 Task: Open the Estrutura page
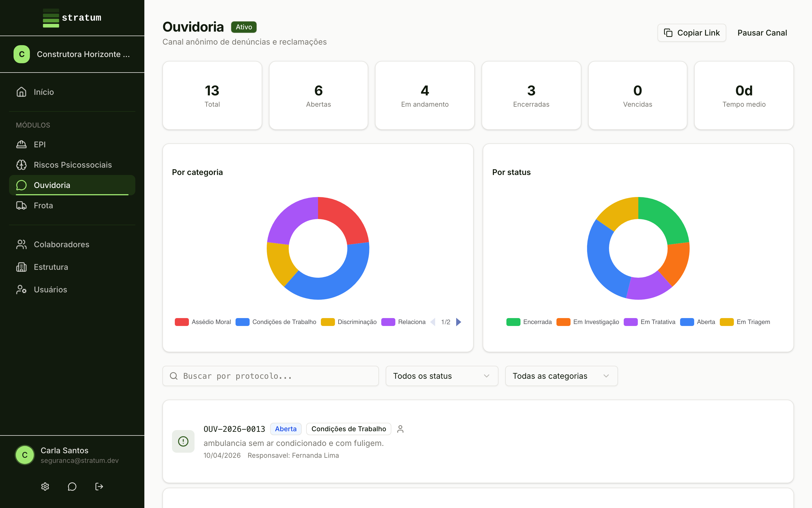coord(72,267)
